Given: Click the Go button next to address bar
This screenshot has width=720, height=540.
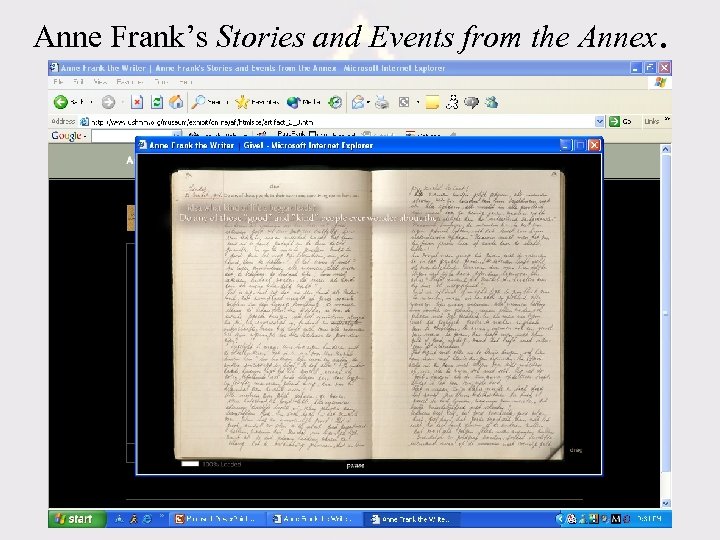Looking at the screenshot, I should pyautogui.click(x=620, y=121).
